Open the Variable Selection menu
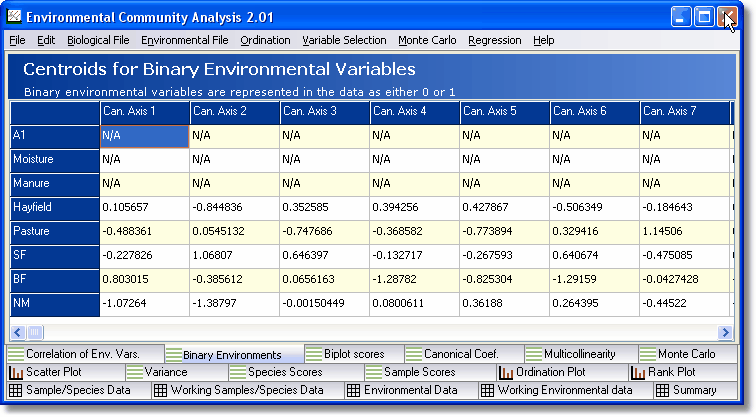Screen dimensions: 756x417 coord(344,40)
